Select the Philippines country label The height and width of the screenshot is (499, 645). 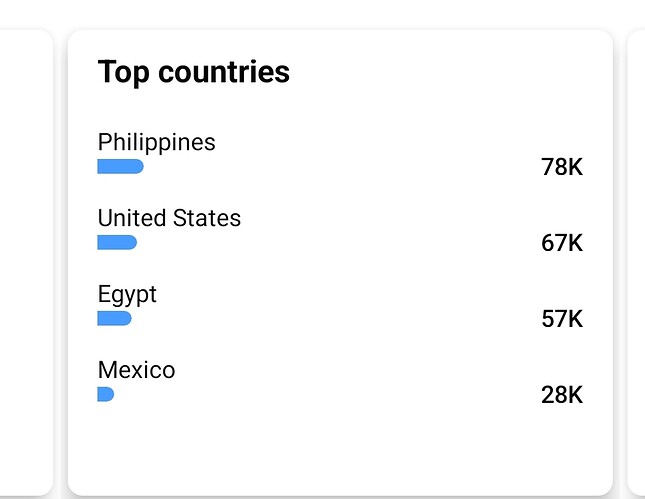point(156,143)
